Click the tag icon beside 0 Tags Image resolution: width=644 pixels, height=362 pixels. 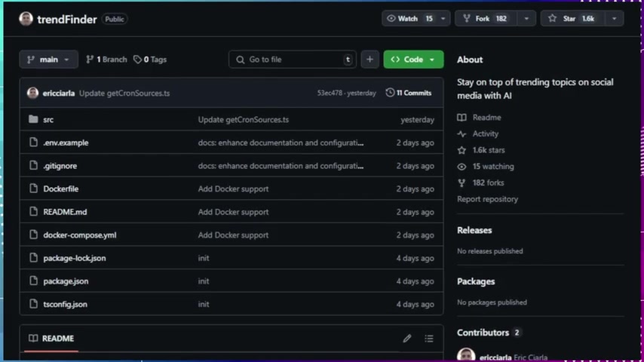coord(137,60)
